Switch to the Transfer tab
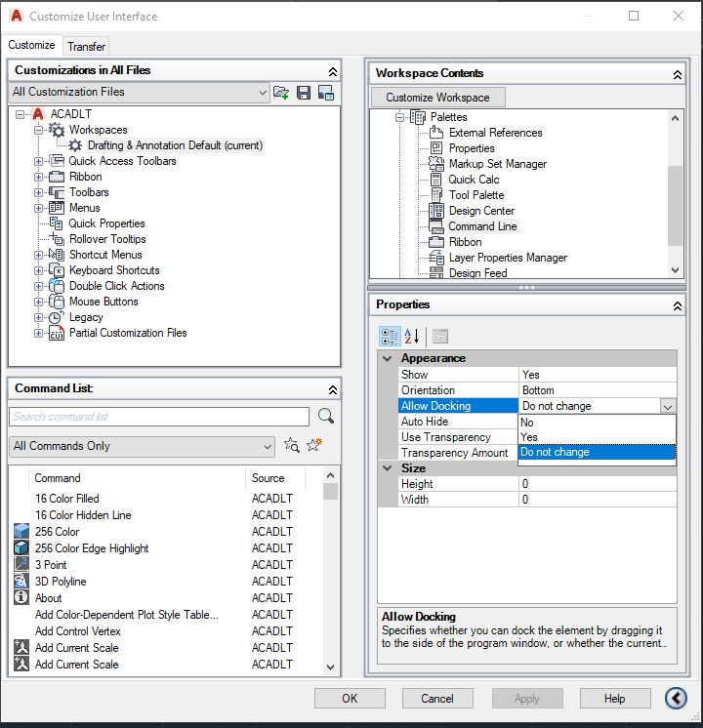 pos(87,47)
